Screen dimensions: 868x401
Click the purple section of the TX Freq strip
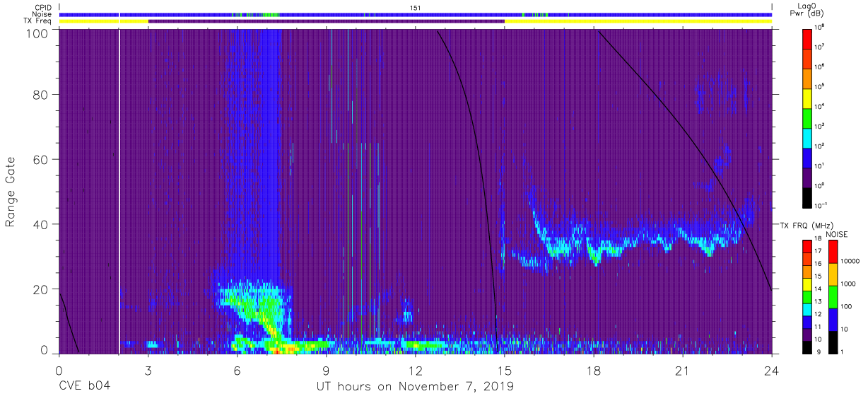327,21
